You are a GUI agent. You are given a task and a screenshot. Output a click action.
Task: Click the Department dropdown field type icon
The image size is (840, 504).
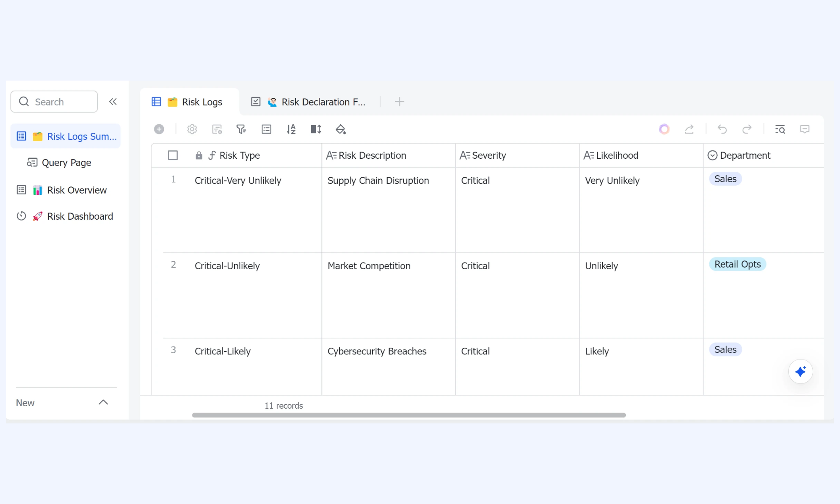[712, 155]
